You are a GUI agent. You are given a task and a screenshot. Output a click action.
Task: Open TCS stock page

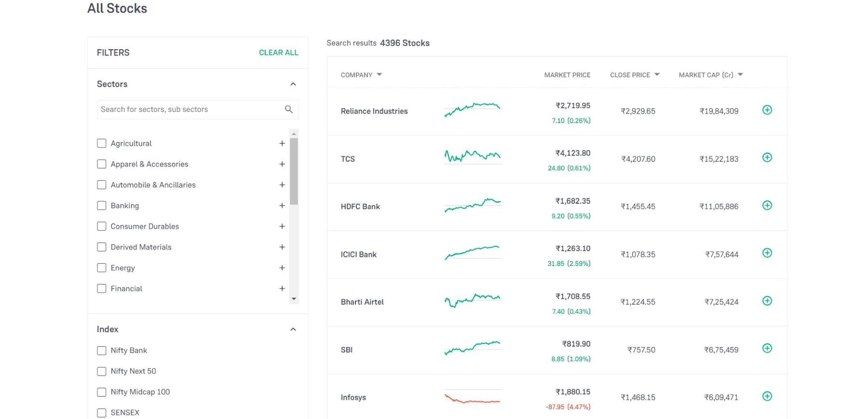(x=348, y=159)
